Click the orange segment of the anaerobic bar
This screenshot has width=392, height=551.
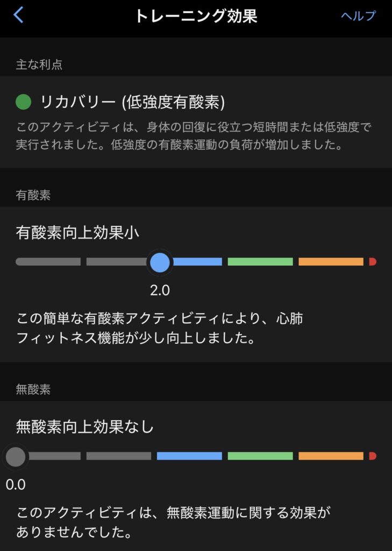tap(331, 456)
